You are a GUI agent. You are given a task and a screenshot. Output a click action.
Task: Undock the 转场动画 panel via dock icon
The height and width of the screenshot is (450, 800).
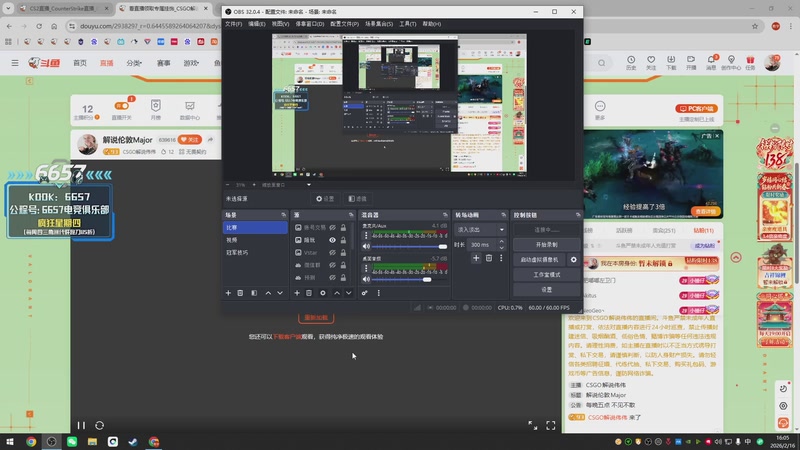point(504,215)
